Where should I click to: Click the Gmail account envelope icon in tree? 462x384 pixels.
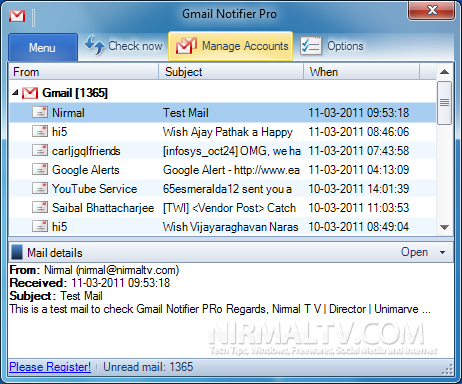pyautogui.click(x=30, y=93)
